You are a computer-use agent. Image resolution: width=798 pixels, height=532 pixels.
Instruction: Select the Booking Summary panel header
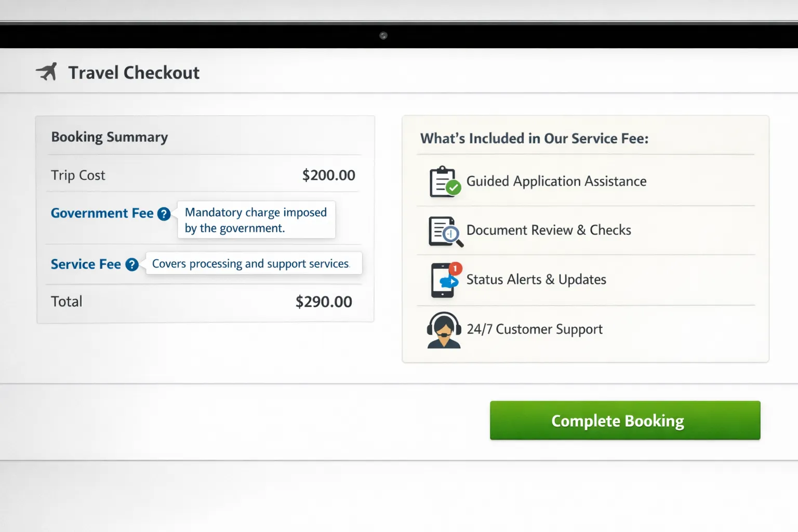click(x=109, y=137)
